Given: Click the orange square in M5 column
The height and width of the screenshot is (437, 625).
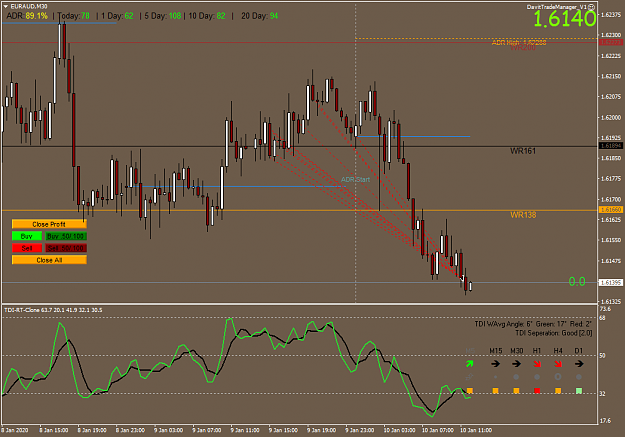Looking at the screenshot, I should click(470, 391).
